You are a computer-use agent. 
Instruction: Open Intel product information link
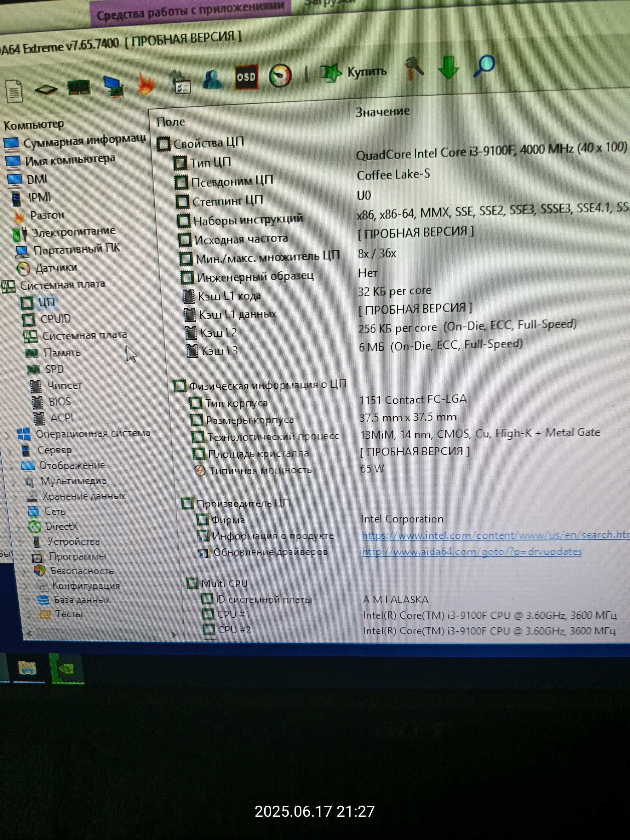pyautogui.click(x=495, y=535)
